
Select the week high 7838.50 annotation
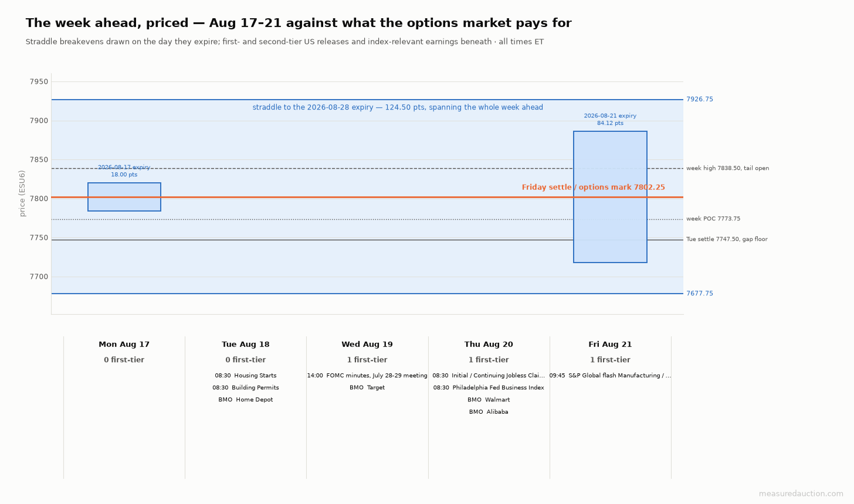coord(727,169)
